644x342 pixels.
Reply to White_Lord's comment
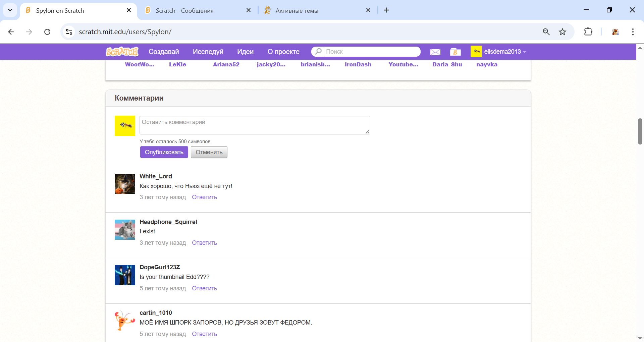pyautogui.click(x=204, y=197)
